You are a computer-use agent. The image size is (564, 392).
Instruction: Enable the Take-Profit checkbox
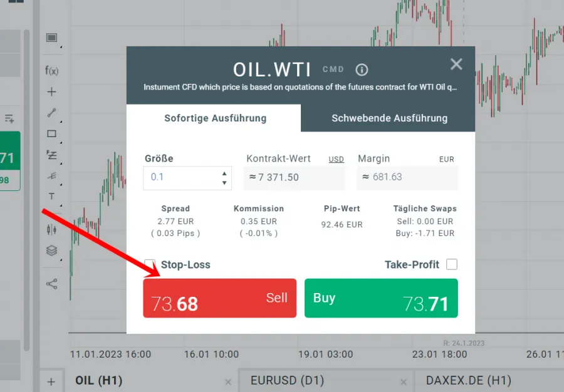click(452, 264)
